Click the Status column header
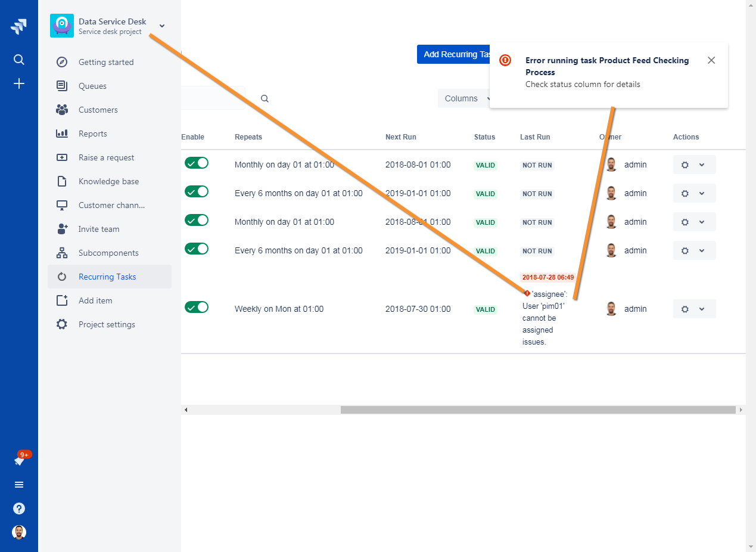 point(485,137)
